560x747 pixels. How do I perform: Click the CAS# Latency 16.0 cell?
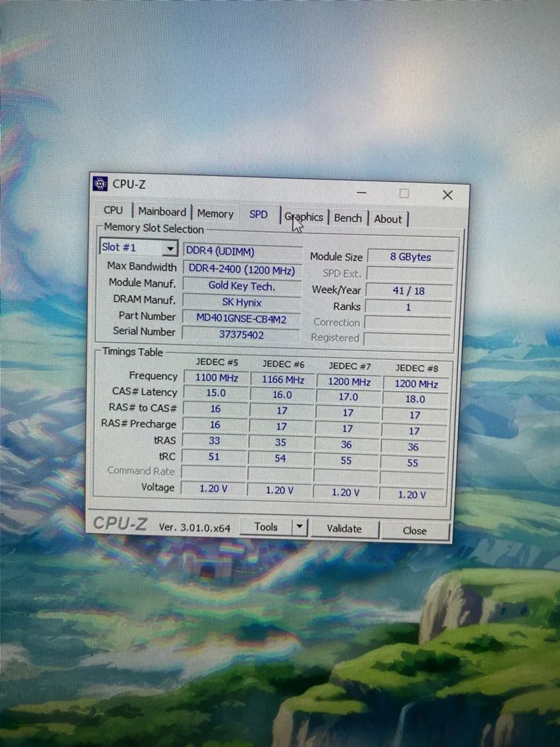point(282,395)
